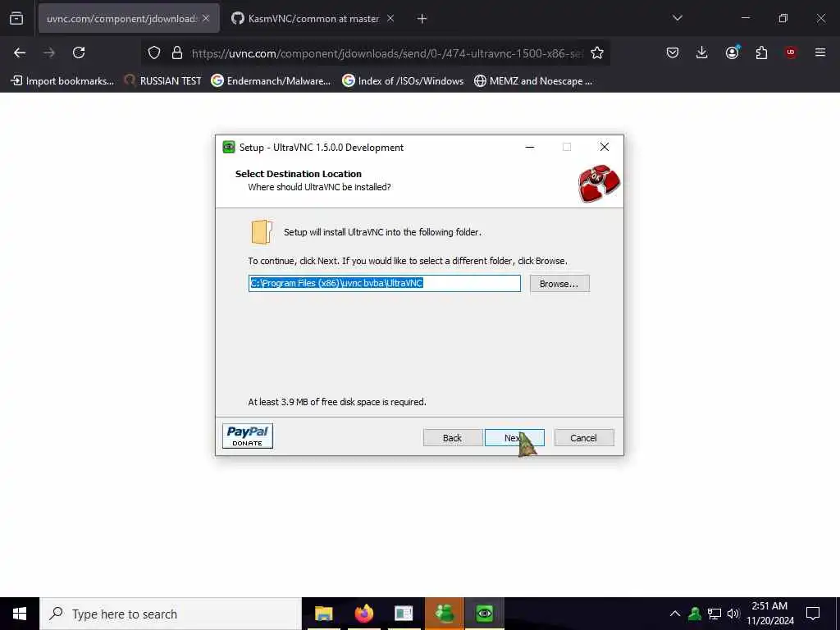Open the tracking protection shield icon
The height and width of the screenshot is (630, 840).
(154, 52)
